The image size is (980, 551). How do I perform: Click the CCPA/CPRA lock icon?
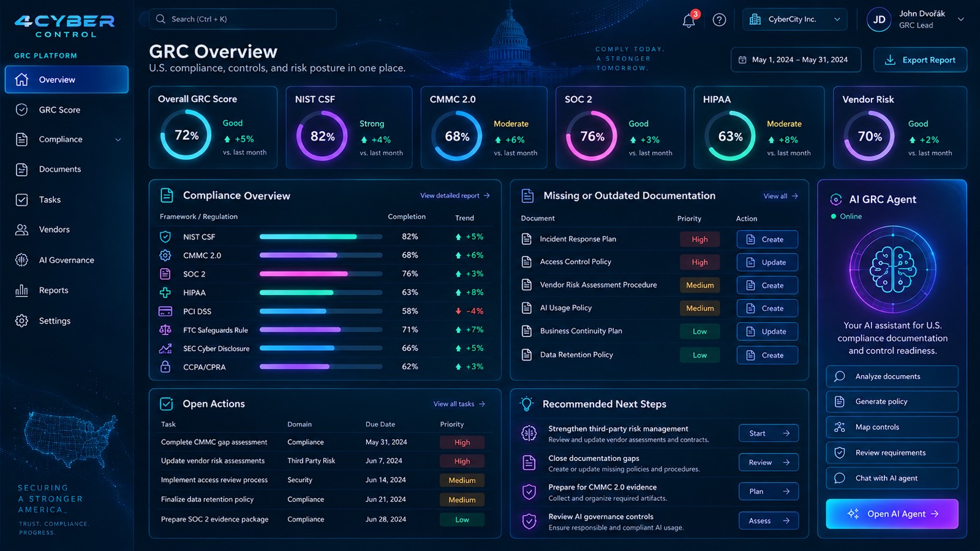point(165,367)
